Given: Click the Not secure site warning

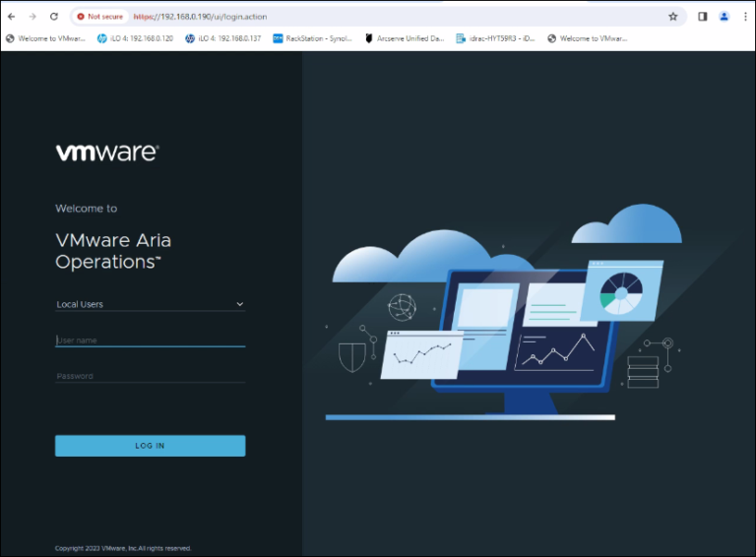Looking at the screenshot, I should pos(99,17).
